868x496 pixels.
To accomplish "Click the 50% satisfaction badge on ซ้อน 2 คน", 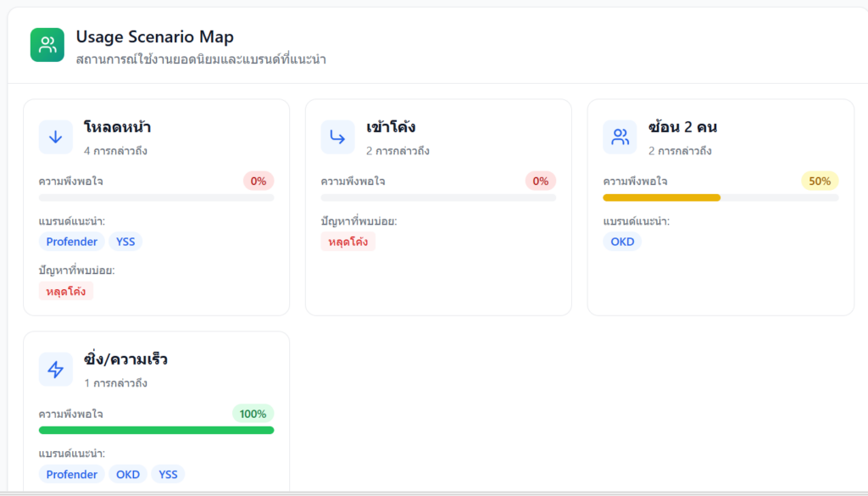I will point(820,181).
